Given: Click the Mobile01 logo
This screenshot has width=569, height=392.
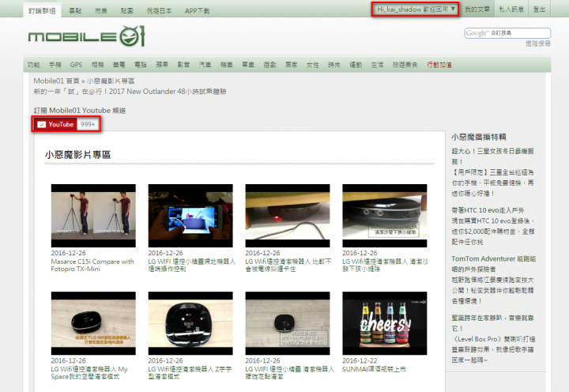Looking at the screenshot, I should (86, 36).
